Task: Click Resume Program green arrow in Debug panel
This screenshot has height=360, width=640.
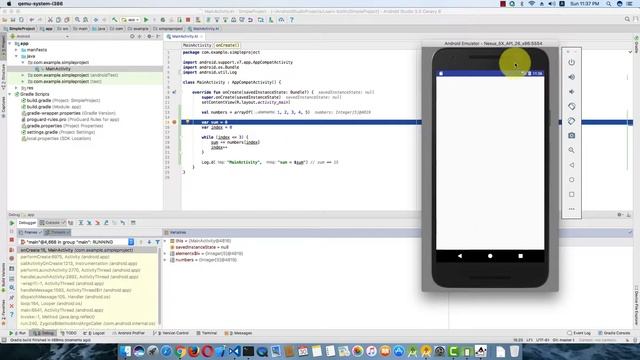Action: click(x=12, y=223)
